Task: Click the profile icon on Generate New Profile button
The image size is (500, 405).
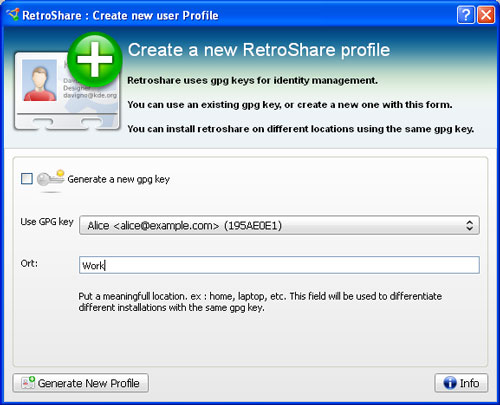Action: pyautogui.click(x=28, y=383)
